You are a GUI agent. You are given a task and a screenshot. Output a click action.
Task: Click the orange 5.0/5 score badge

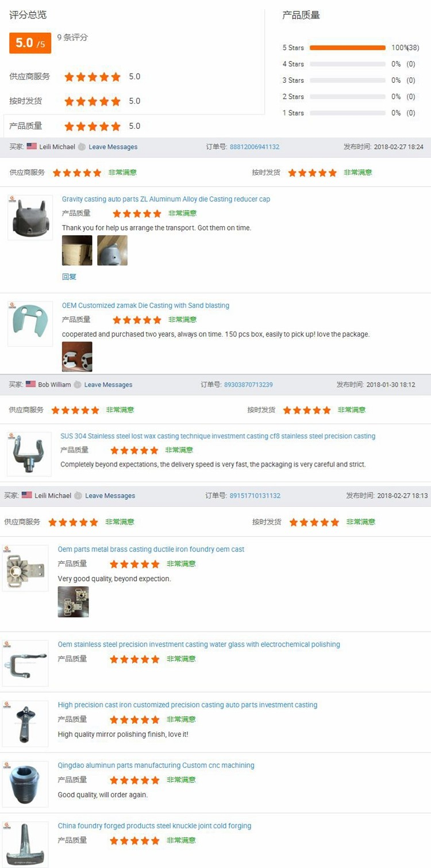tap(30, 43)
